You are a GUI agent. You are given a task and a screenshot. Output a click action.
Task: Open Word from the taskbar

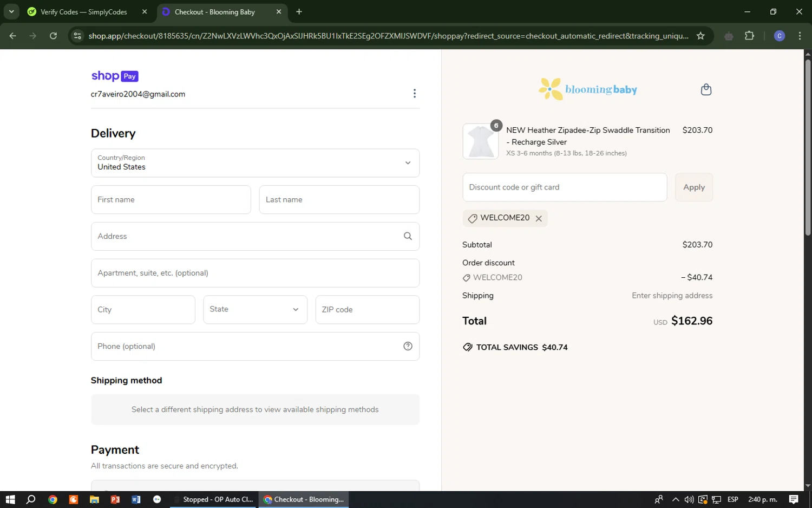point(136,499)
